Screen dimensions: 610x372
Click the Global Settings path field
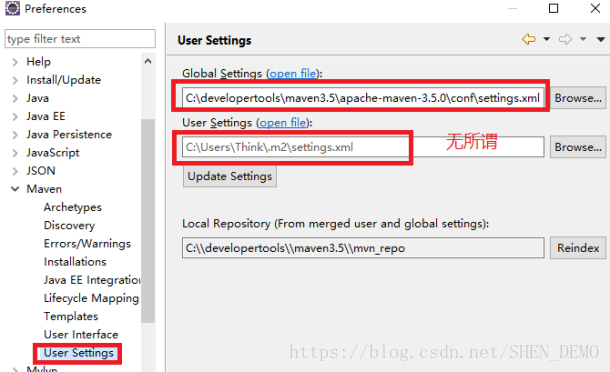(363, 98)
